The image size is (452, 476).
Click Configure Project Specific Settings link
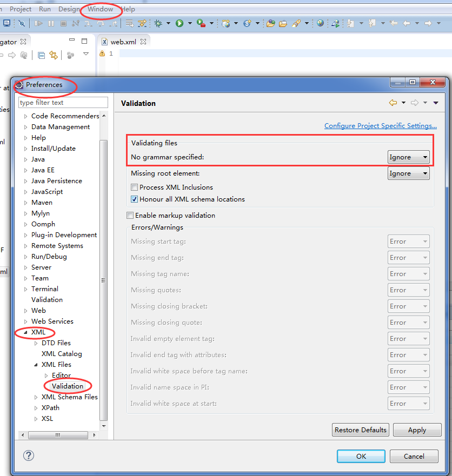pyautogui.click(x=380, y=126)
